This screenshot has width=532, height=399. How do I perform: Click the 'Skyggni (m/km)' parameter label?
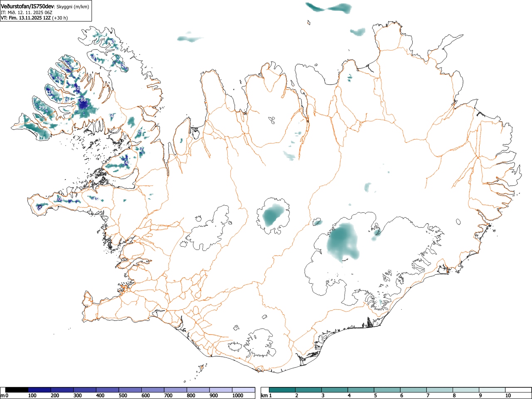pos(73,7)
